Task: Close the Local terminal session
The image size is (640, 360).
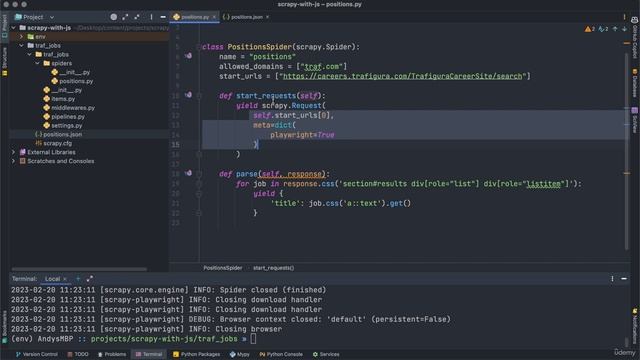Action: point(65,279)
